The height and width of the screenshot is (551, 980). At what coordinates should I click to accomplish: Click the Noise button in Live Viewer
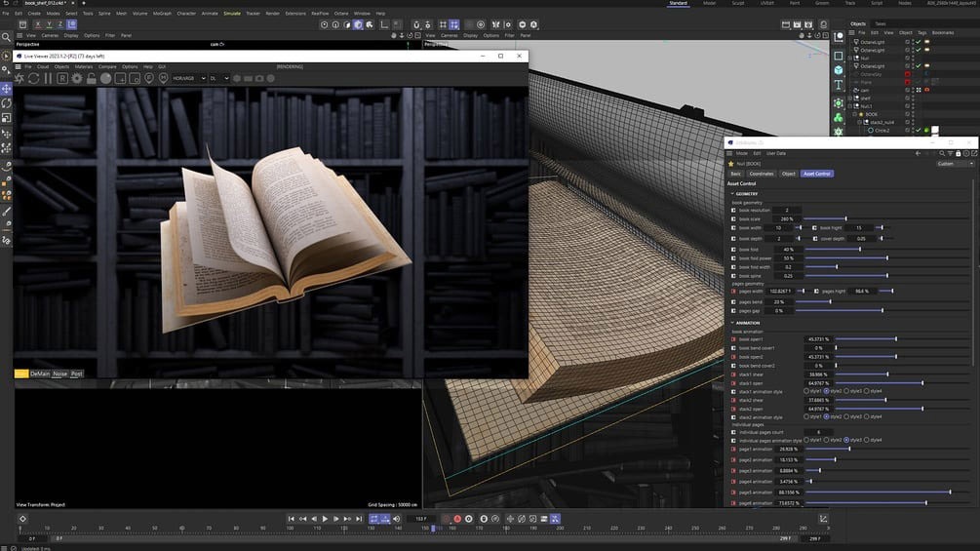click(60, 374)
